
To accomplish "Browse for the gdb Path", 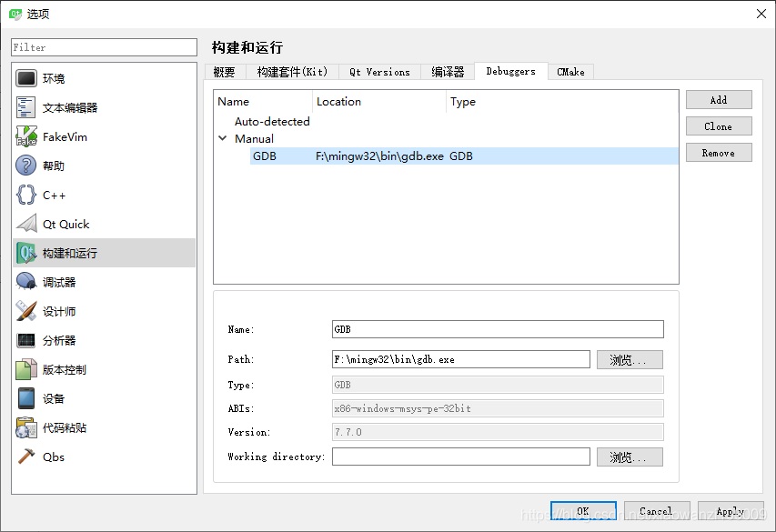I will 630,358.
